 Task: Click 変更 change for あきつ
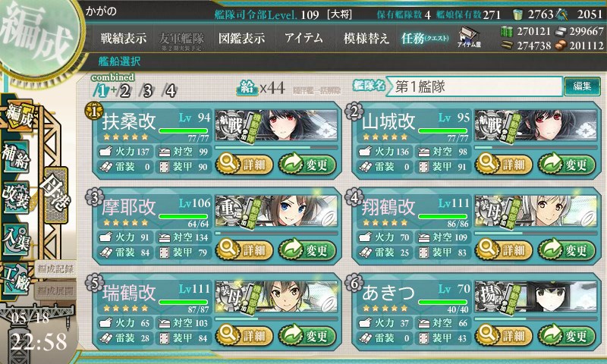coord(566,335)
